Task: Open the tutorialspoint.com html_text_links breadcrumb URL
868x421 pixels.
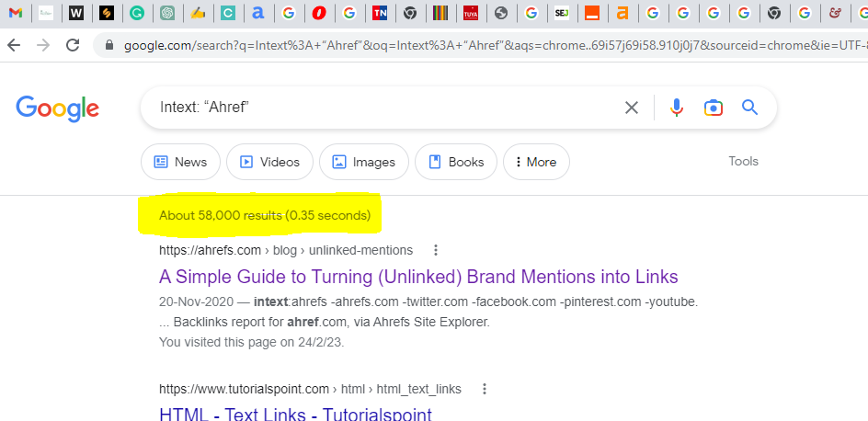Action: (x=310, y=390)
